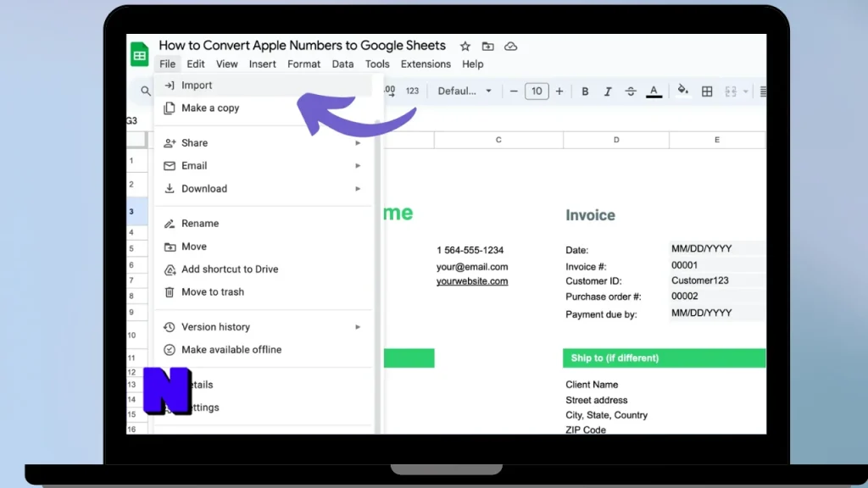This screenshot has height=488, width=868.
Task: Select Add shortcut to Drive
Action: 264,269
